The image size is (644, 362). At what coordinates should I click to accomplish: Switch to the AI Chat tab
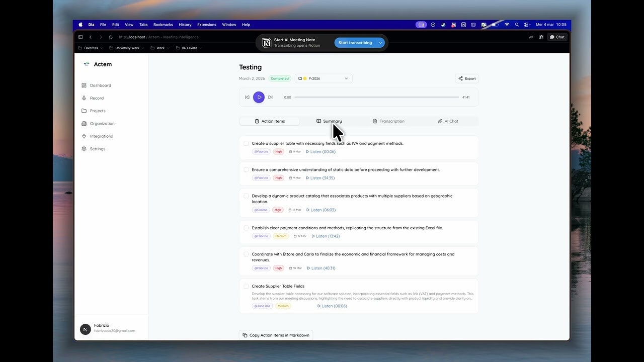448,121
